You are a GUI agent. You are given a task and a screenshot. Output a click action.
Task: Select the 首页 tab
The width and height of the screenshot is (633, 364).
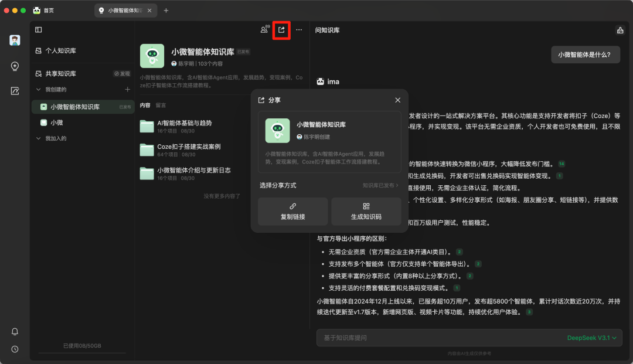(x=48, y=11)
